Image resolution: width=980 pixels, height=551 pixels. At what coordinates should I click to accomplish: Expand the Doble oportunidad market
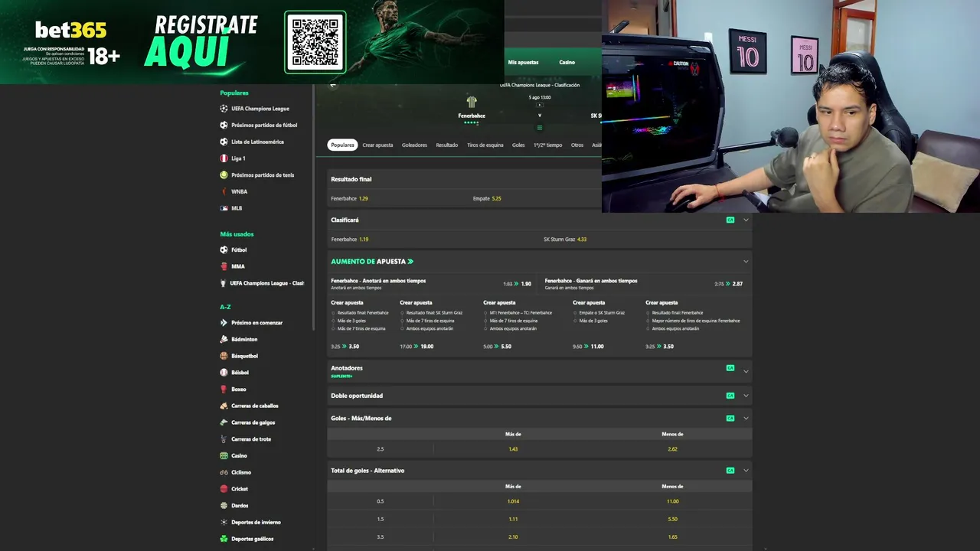[x=746, y=396]
